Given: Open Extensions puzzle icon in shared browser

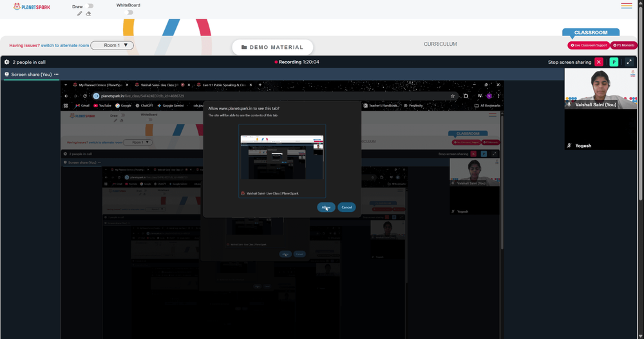Looking at the screenshot, I should 466,96.
